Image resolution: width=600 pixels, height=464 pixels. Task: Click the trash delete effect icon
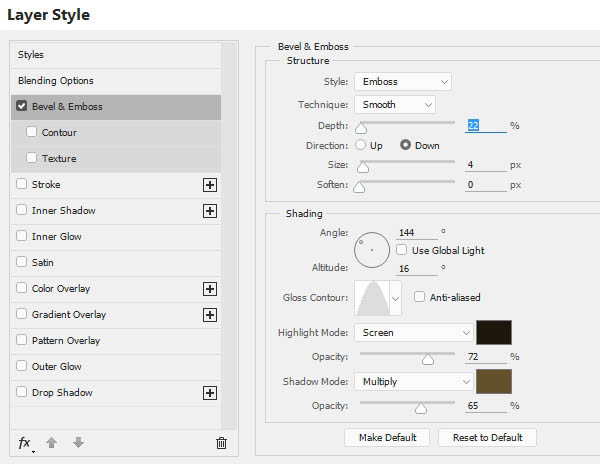221,442
